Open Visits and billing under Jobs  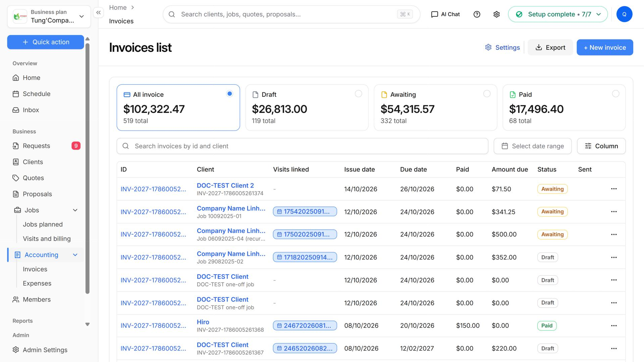pyautogui.click(x=47, y=239)
